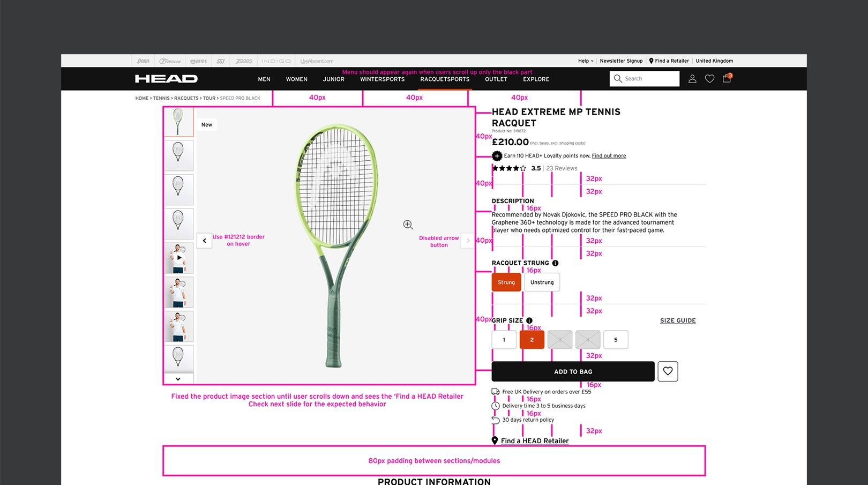Open the video thumbnail with play icon
Viewport: 868px width, 485px height.
click(x=178, y=258)
